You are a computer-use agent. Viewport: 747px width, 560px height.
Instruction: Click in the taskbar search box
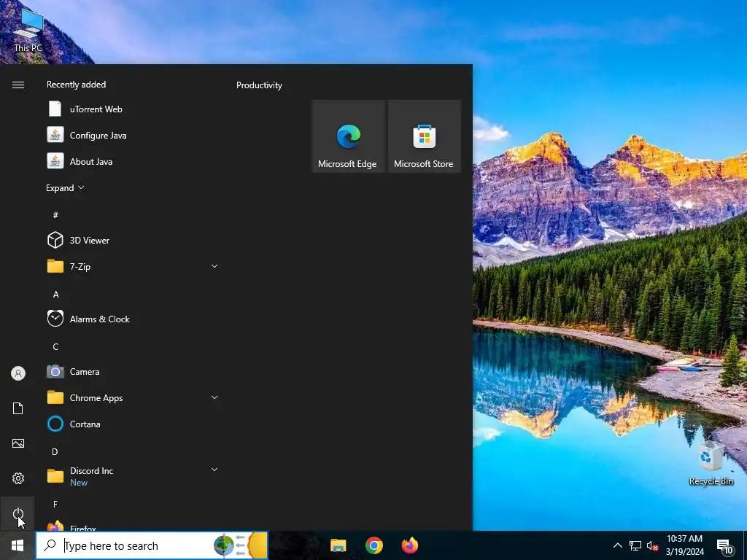tap(152, 545)
